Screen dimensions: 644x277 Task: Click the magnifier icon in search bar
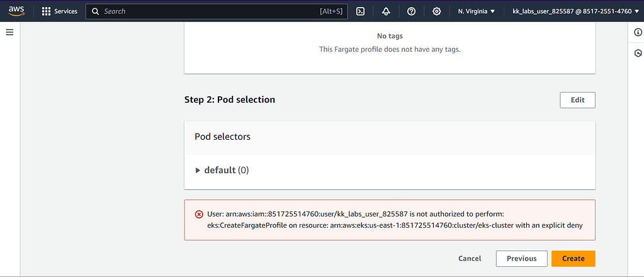tap(95, 11)
